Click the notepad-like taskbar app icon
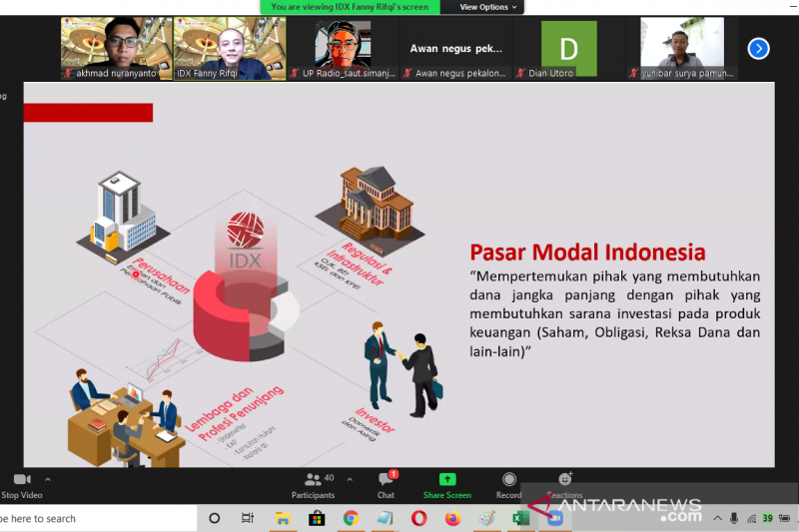799x532 pixels. point(385,518)
